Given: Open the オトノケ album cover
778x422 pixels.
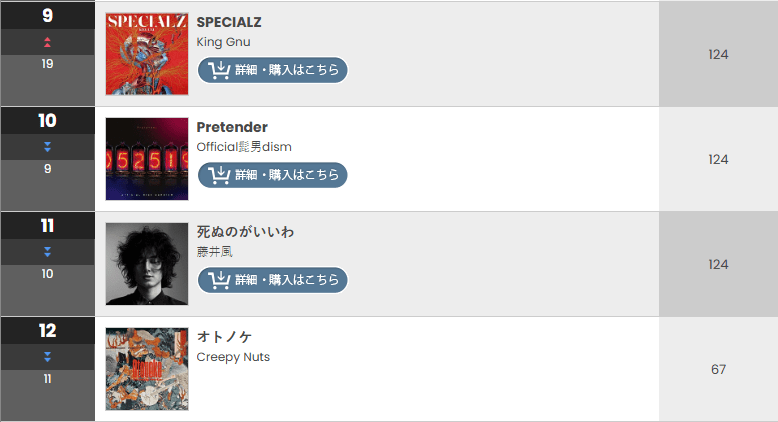Looking at the screenshot, I should coord(146,369).
